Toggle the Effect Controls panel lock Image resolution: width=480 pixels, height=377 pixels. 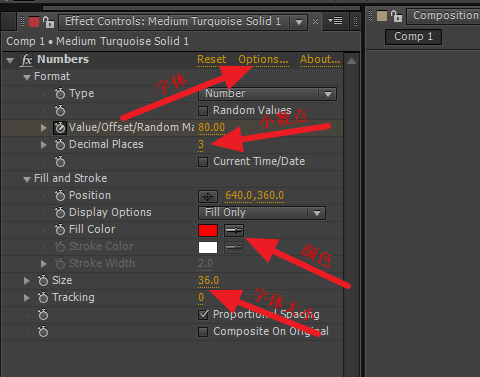click(48, 22)
